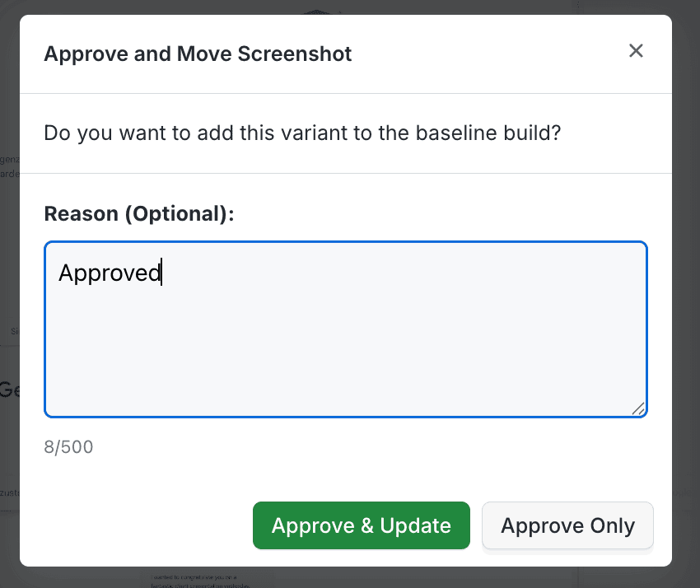Click the baseline build question text
Screen dimensions: 700x588
(302, 133)
